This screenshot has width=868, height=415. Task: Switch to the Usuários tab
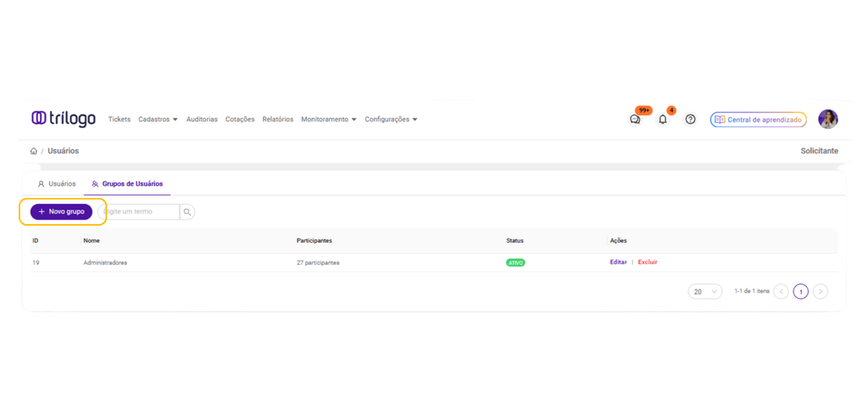pos(57,184)
